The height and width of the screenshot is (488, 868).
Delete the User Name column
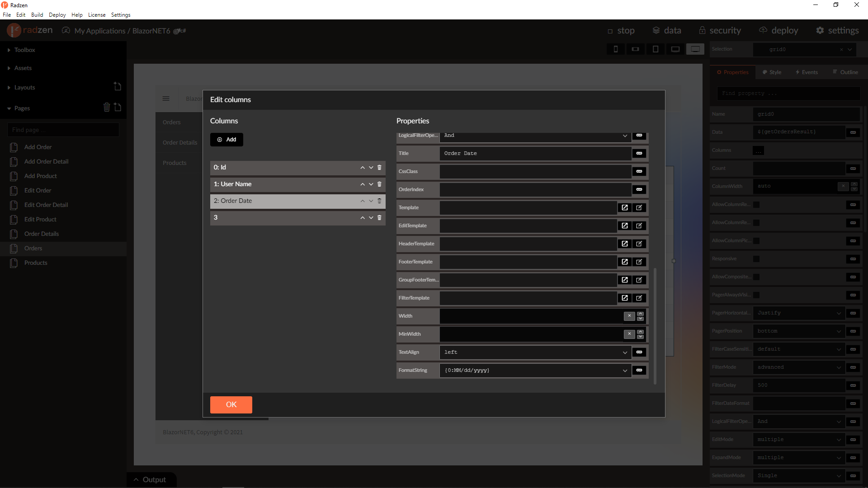(379, 184)
